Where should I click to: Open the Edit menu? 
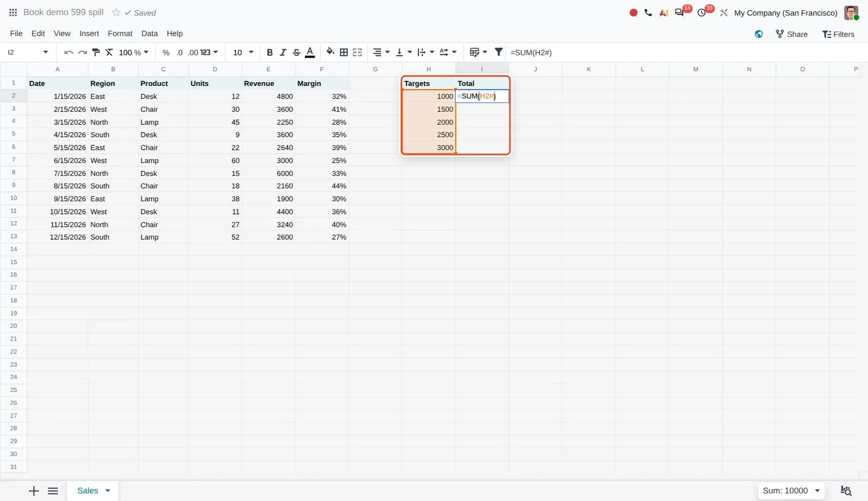click(38, 34)
